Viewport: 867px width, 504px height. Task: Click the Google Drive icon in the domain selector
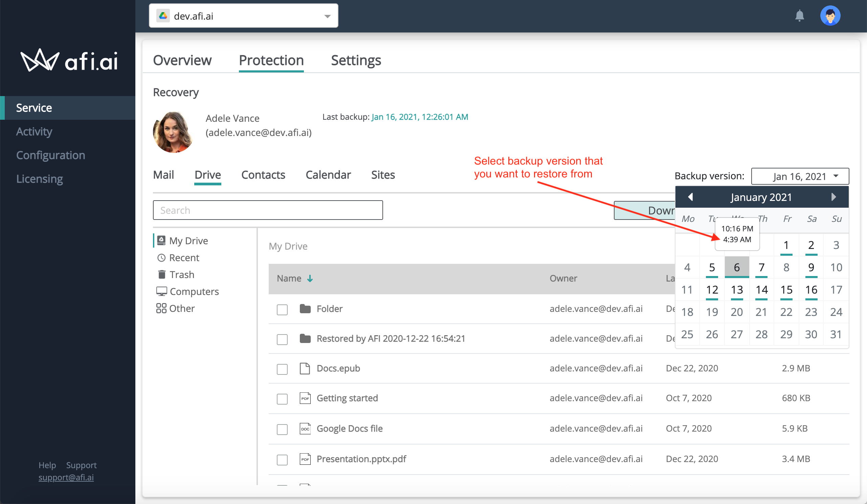pyautogui.click(x=163, y=16)
